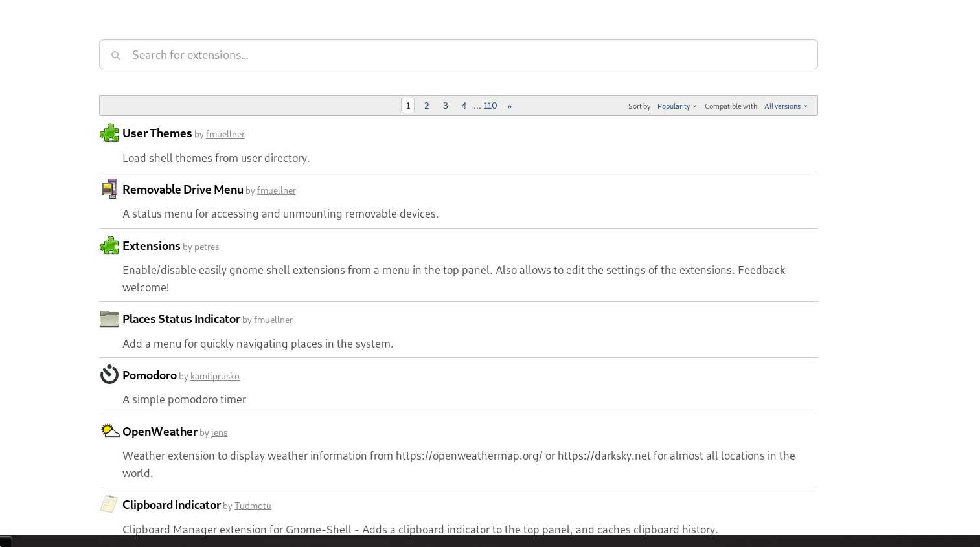Open author fmuellner next to Removable Drive Menu
The image size is (980, 547).
tap(277, 190)
